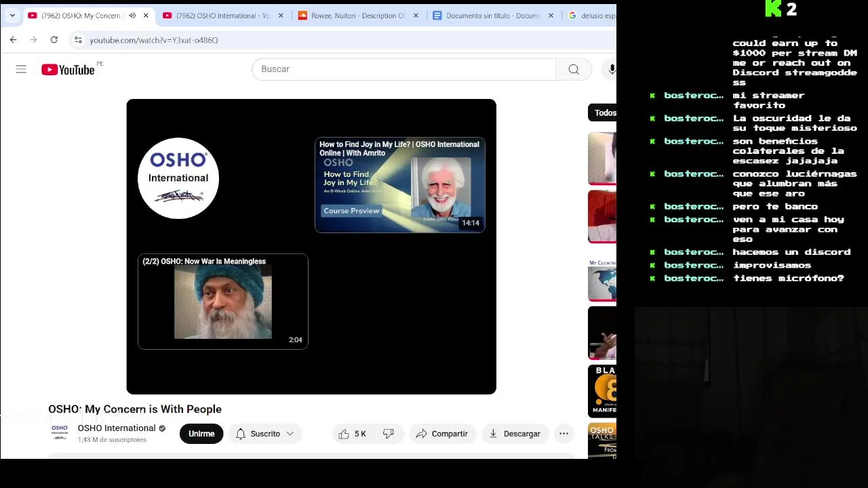Go to the YouTube home logo
The image size is (868, 488).
pos(68,69)
